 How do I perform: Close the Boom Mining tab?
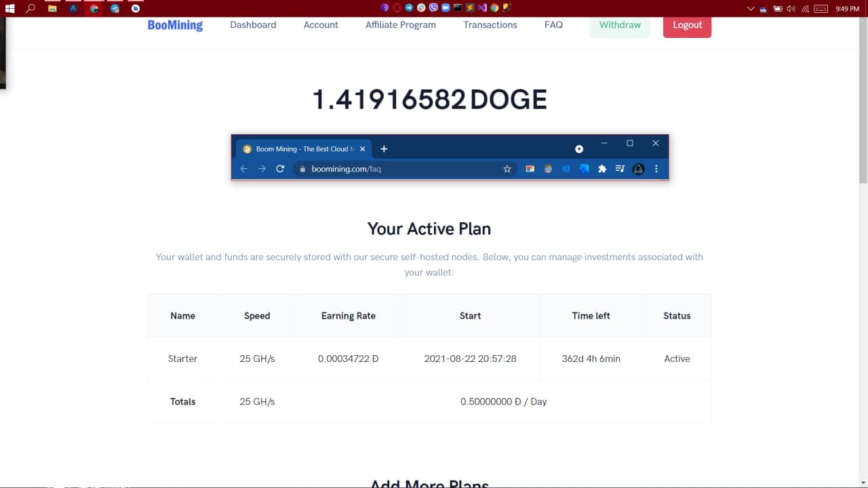[x=362, y=149]
